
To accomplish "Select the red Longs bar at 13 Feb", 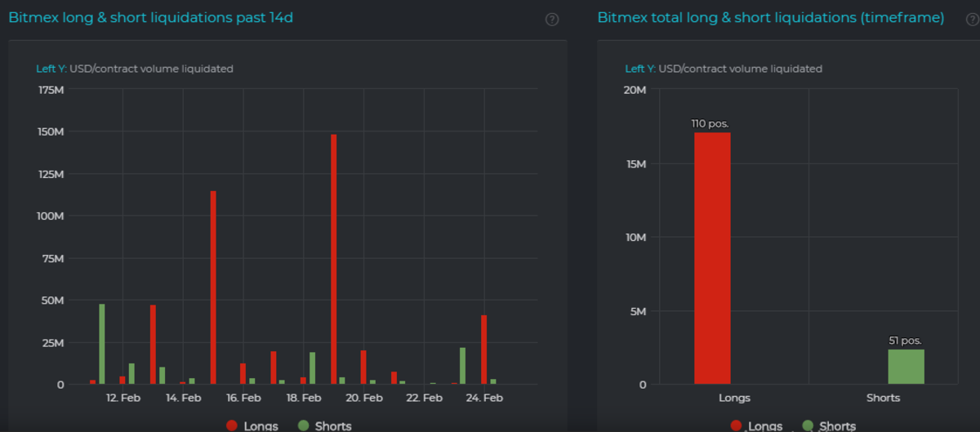I will 153,344.
